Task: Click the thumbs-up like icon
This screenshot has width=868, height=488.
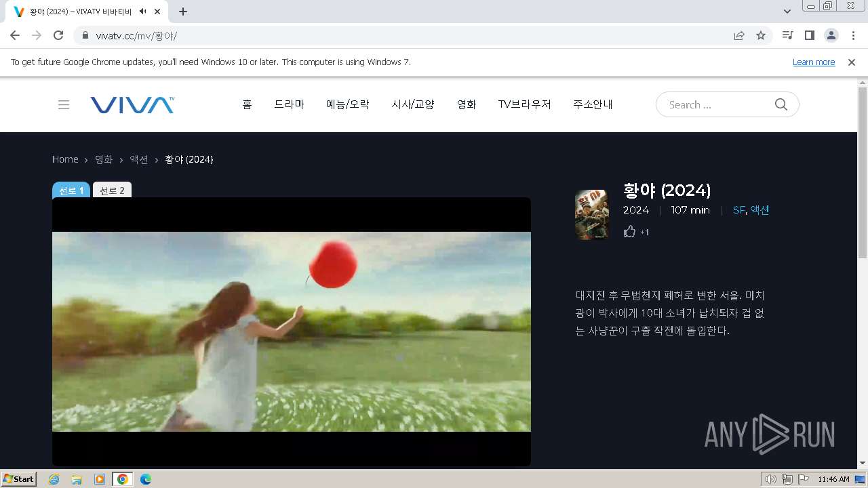Action: pyautogui.click(x=629, y=232)
